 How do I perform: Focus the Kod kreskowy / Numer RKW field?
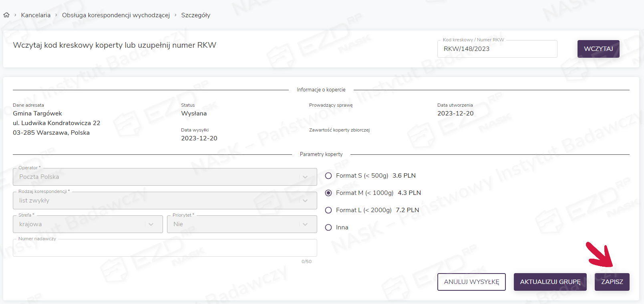[497, 49]
